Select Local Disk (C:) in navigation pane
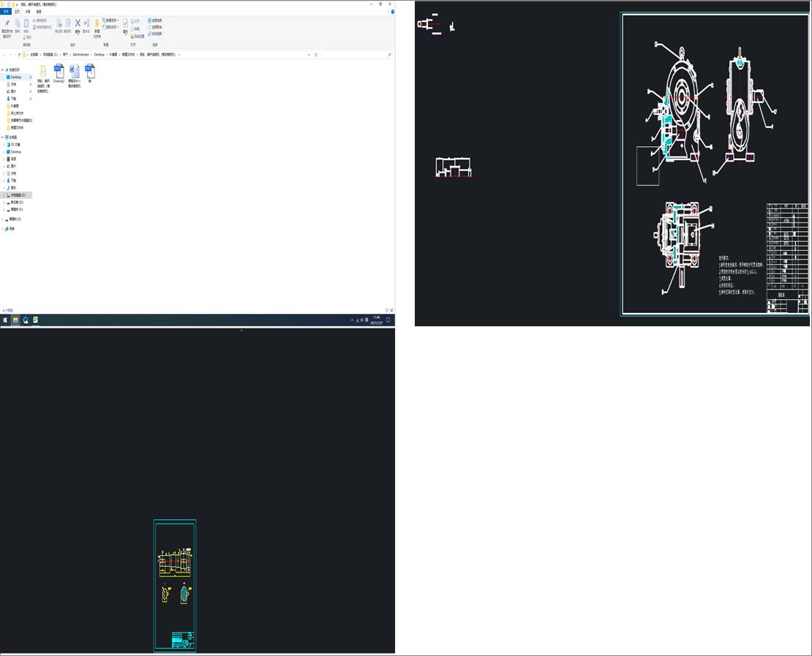Screen dimensions: 812x656 tap(16, 195)
